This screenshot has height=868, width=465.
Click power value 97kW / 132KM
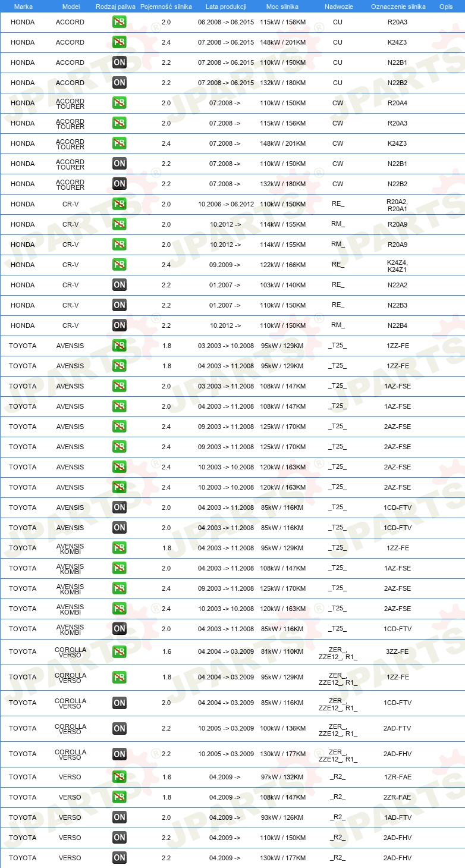282,777
